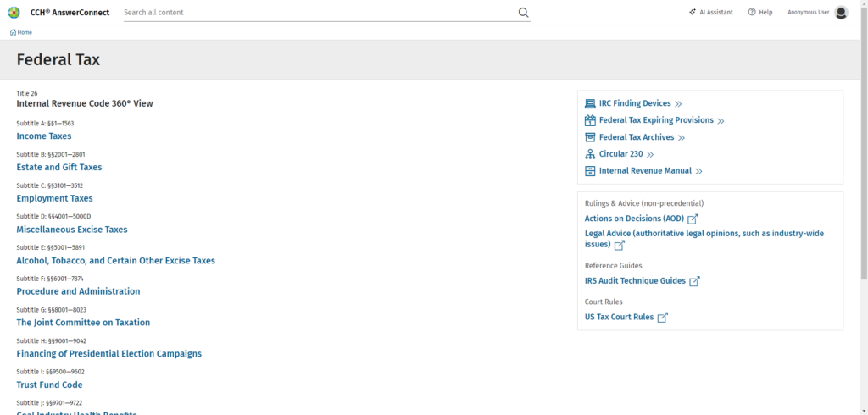
Task: Open Actions on Decisions (AOD) link
Action: pos(634,219)
